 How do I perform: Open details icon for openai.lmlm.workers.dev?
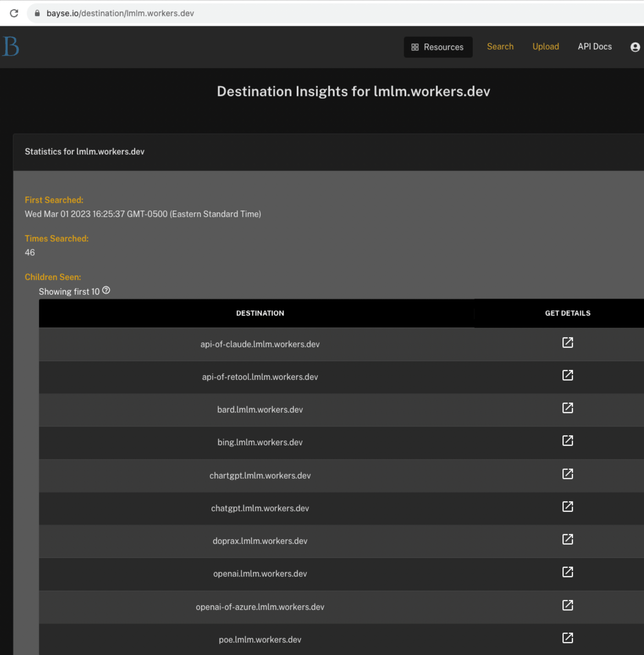[x=568, y=572]
